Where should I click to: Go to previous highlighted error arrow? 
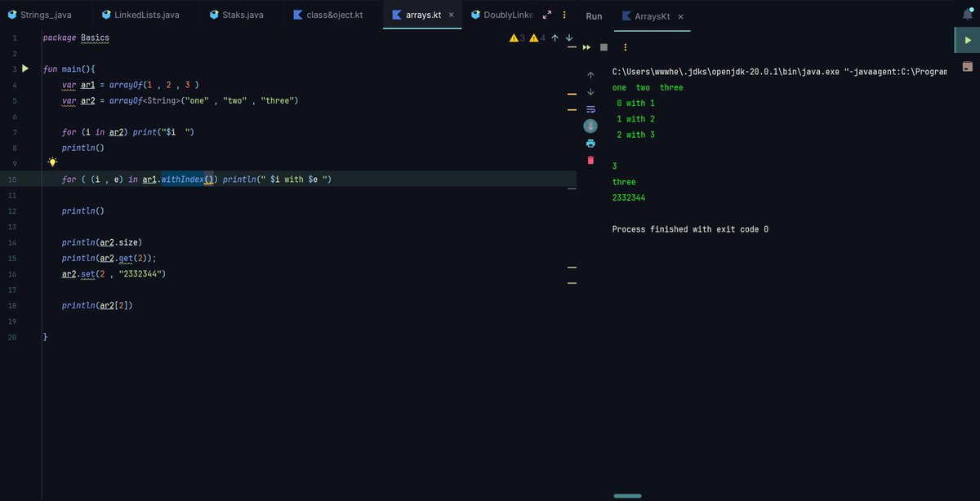(x=555, y=38)
